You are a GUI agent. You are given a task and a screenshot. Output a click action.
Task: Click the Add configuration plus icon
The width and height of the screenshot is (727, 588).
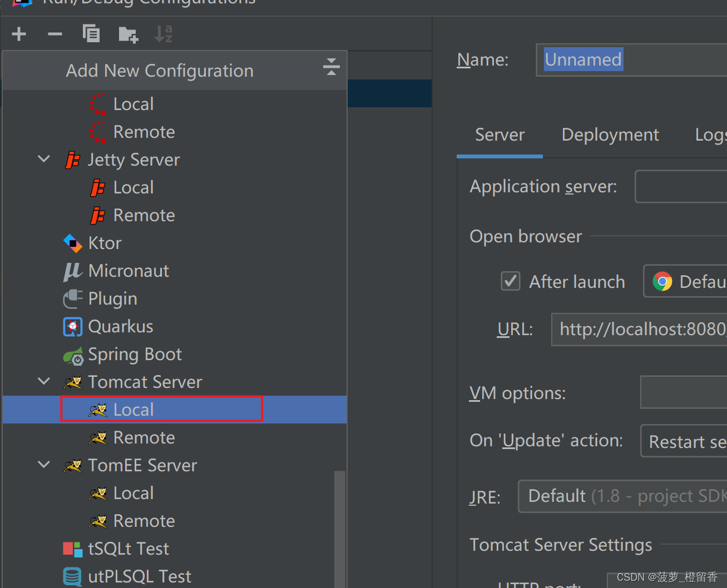[19, 34]
